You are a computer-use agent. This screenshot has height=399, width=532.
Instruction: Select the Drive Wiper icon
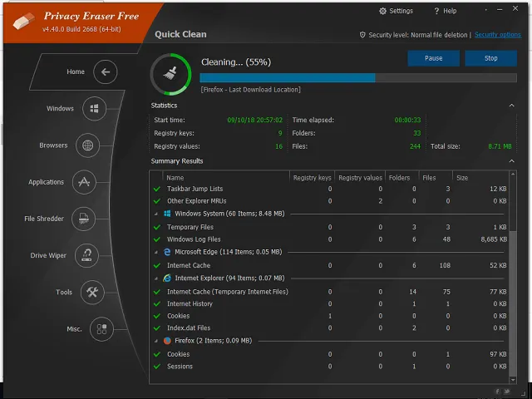[86, 255]
